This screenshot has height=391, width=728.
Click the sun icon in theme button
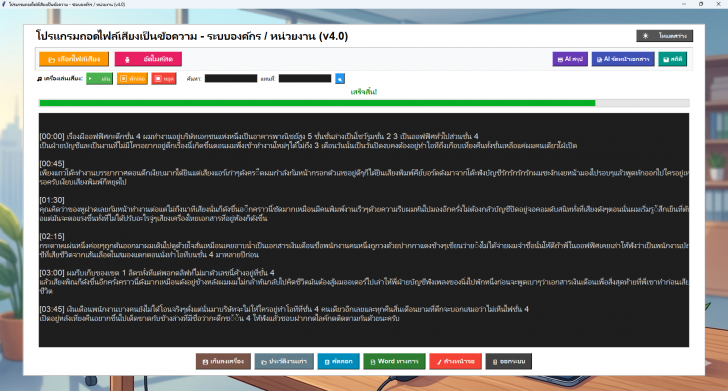click(x=645, y=36)
